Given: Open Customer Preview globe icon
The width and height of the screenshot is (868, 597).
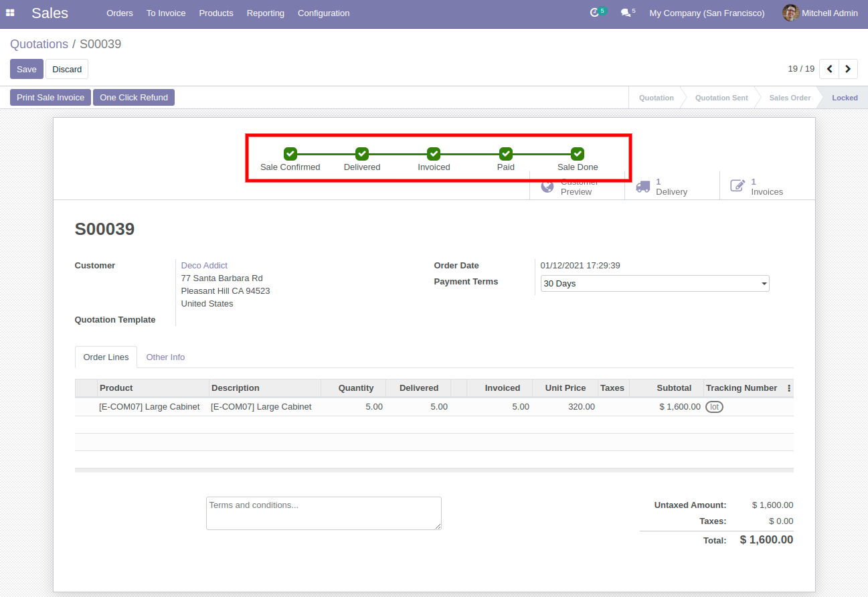Looking at the screenshot, I should (547, 187).
